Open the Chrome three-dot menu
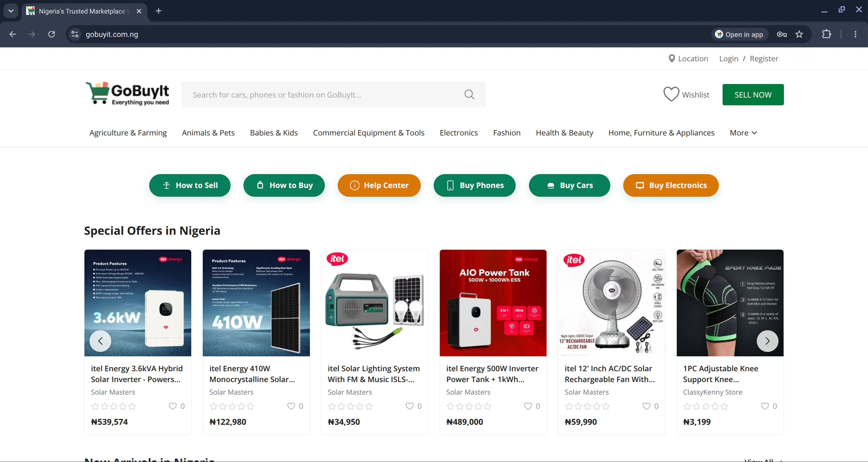This screenshot has height=462, width=868. click(x=855, y=34)
